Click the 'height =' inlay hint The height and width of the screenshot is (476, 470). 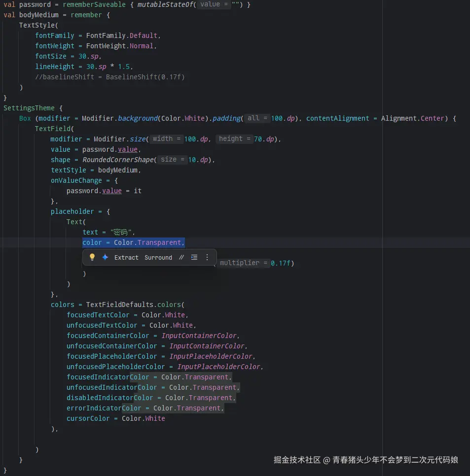[234, 139]
